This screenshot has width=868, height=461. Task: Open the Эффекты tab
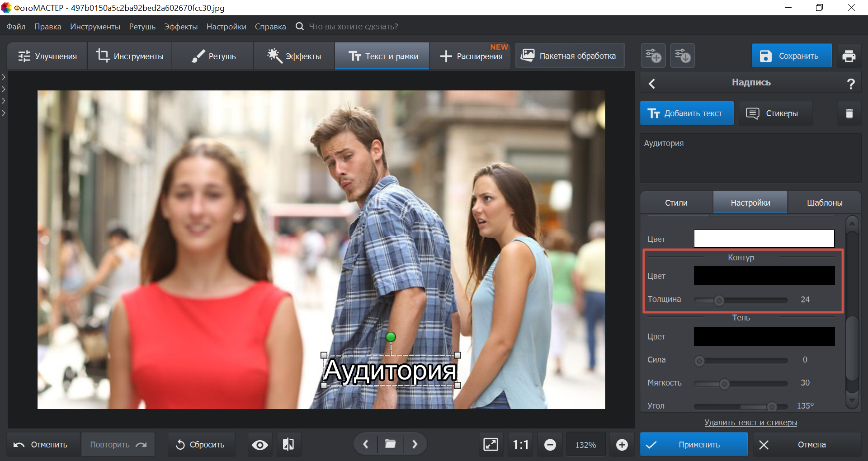pos(294,56)
